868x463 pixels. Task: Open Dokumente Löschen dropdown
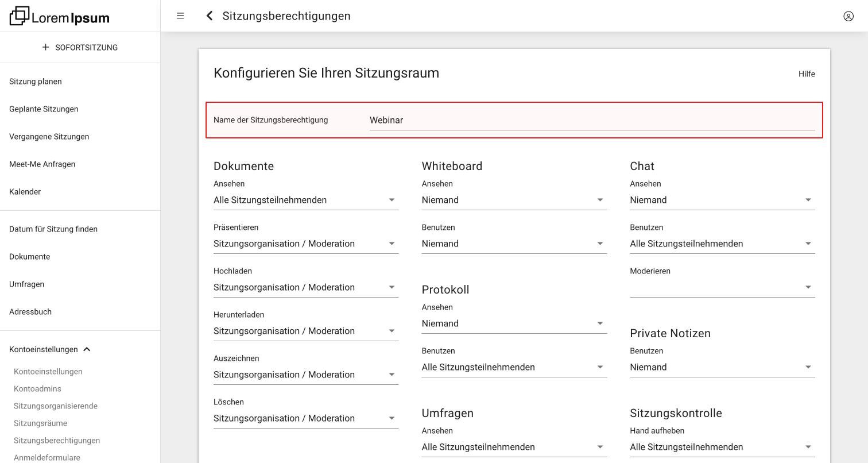click(306, 418)
